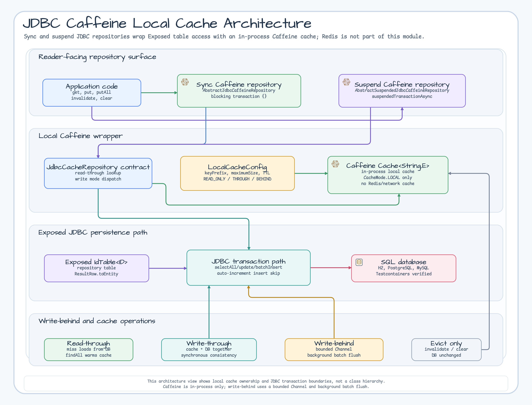Select the Suspend Caffeine repository box

402,91
